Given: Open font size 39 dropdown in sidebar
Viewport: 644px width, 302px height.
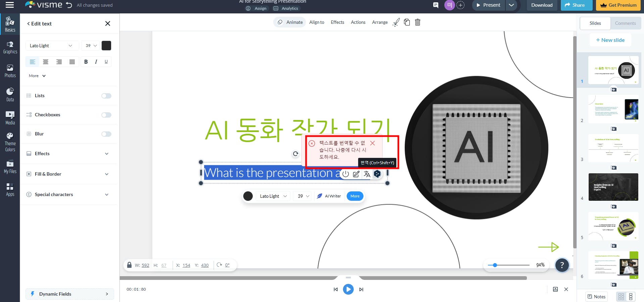Looking at the screenshot, I should click(x=91, y=46).
